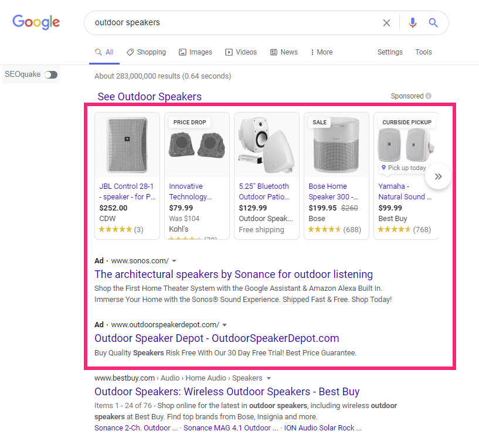Image resolution: width=479 pixels, height=448 pixels.
Task: Open Outdoor Speaker Depot ad link
Action: pyautogui.click(x=216, y=338)
